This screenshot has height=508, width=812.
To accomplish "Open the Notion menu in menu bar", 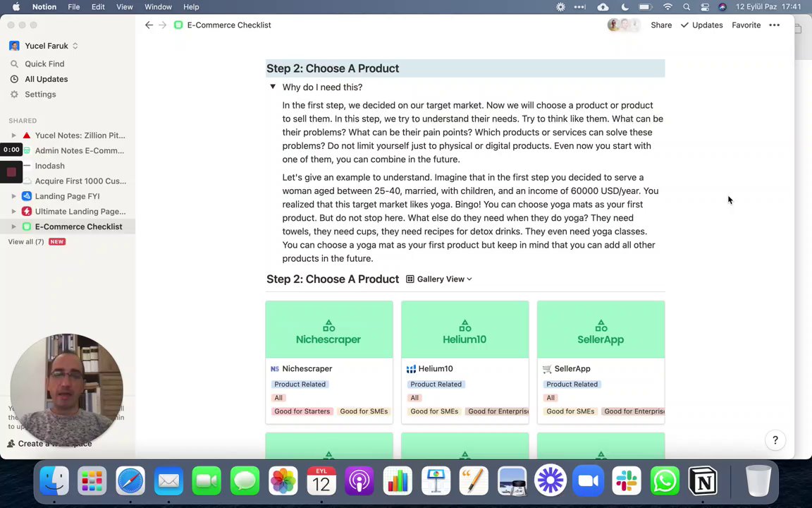I will pyautogui.click(x=44, y=7).
